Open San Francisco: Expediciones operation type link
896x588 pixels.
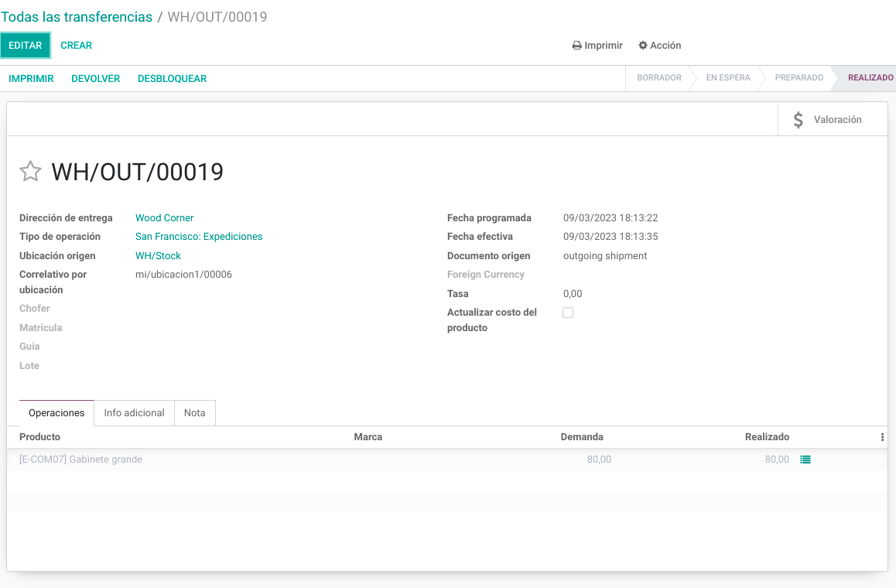[199, 237]
